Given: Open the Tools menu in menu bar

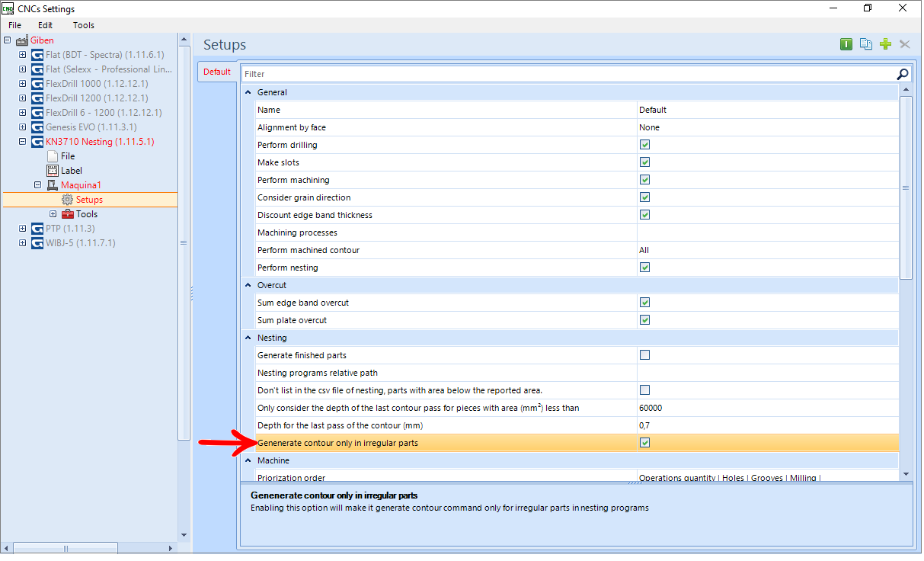Looking at the screenshot, I should pyautogui.click(x=84, y=25).
